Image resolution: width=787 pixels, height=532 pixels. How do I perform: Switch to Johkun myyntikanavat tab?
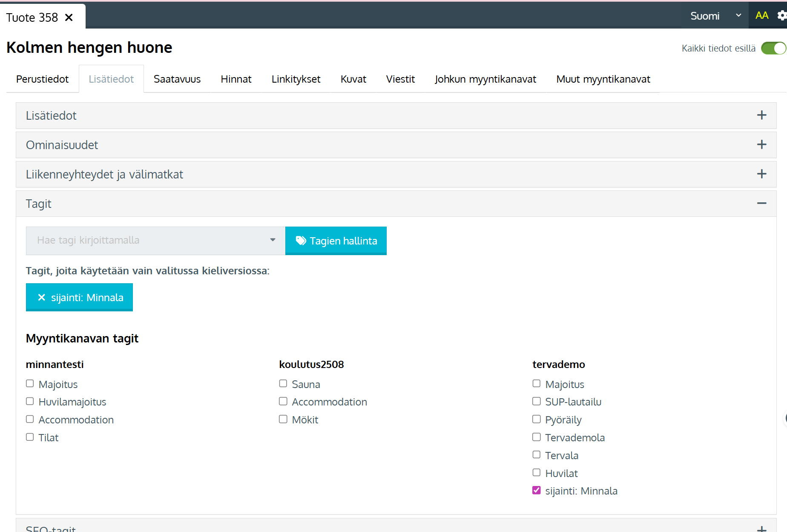[x=485, y=79]
